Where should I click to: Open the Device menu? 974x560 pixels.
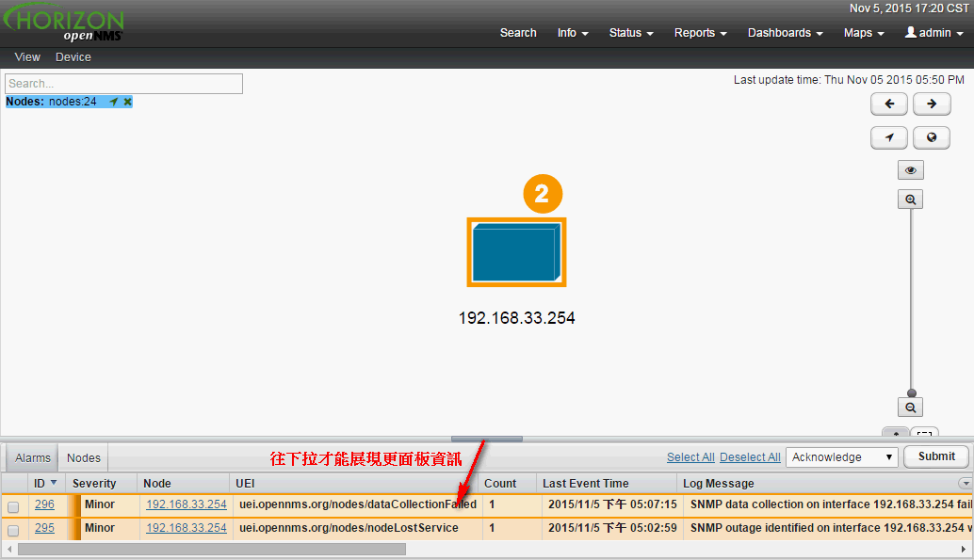click(x=73, y=57)
